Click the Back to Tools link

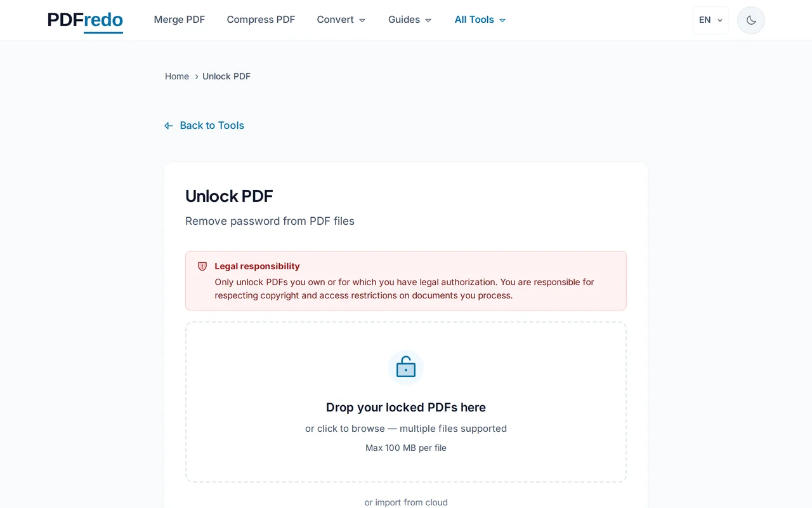212,125
